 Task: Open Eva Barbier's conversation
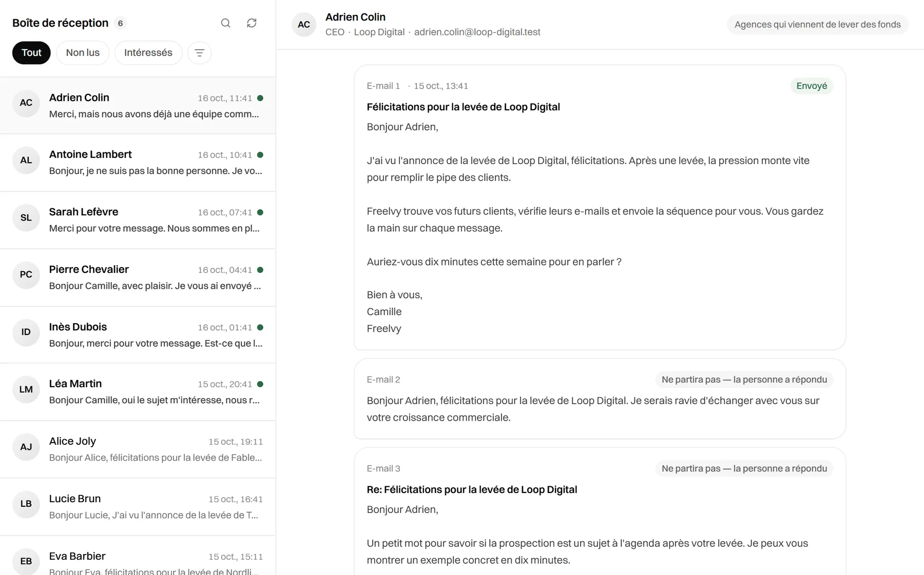click(x=138, y=556)
